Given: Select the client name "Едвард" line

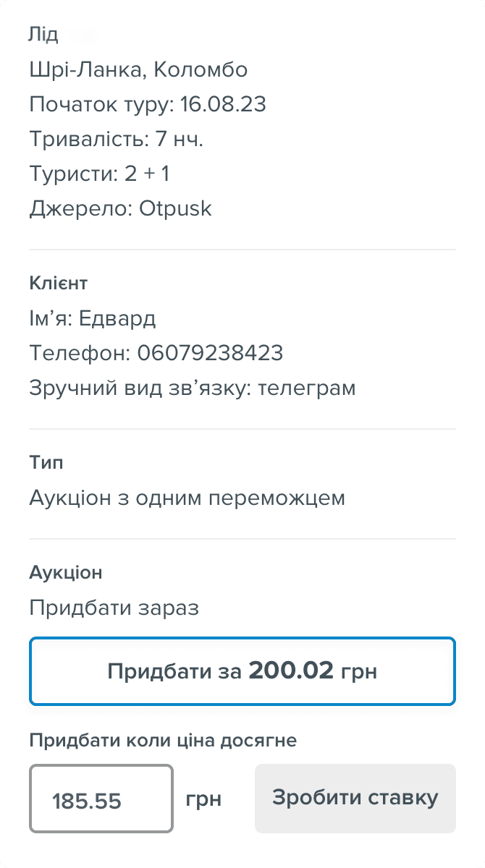Looking at the screenshot, I should point(93,318).
